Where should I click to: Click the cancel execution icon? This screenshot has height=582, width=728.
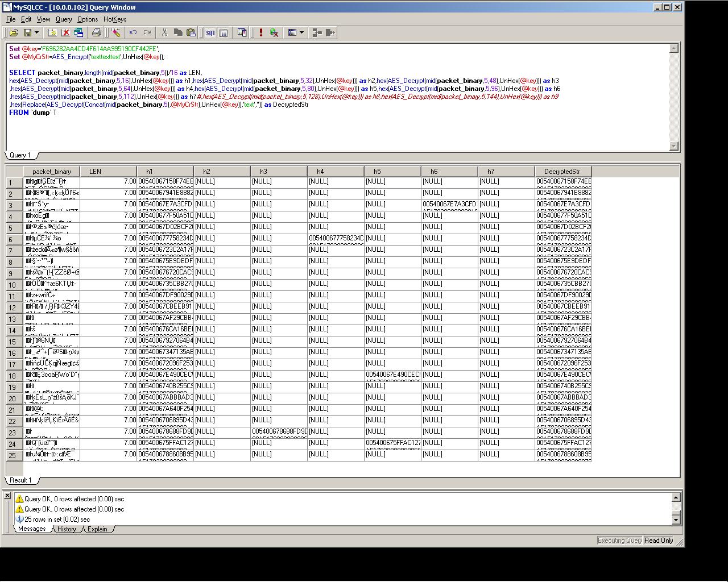274,33
